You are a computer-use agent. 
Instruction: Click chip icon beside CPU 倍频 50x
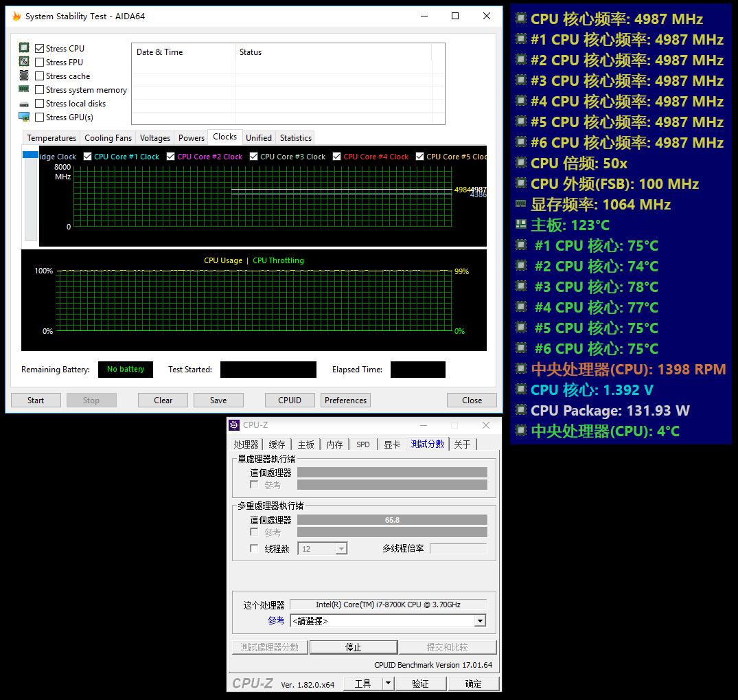tap(520, 162)
